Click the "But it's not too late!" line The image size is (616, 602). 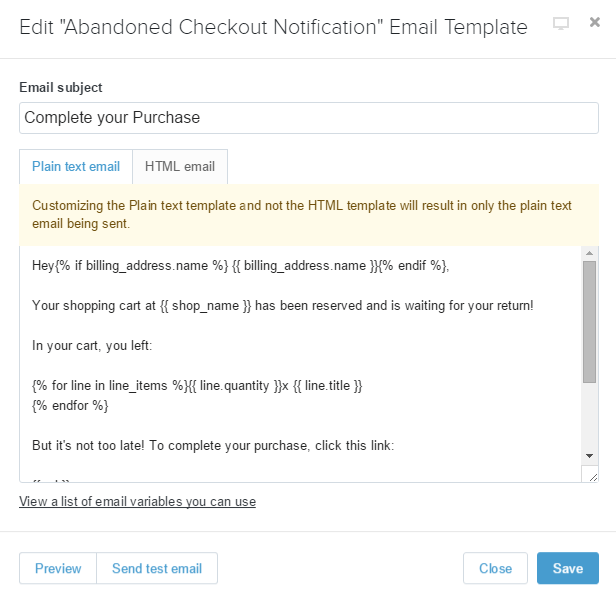coord(213,445)
